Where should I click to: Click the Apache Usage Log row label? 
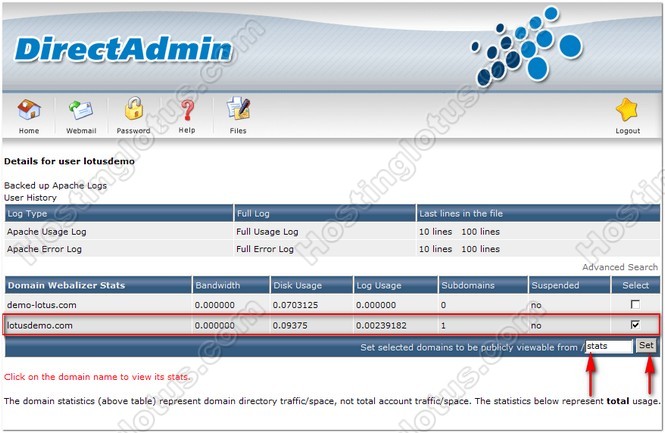tap(47, 232)
